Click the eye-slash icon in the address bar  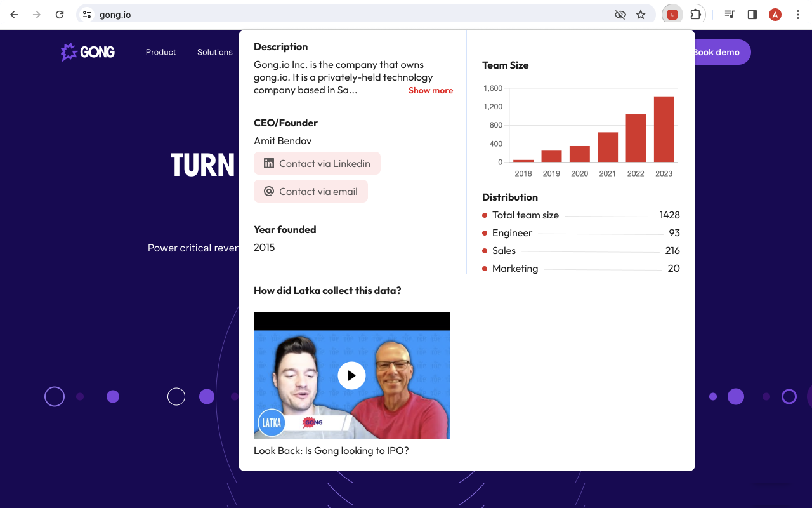pos(620,15)
